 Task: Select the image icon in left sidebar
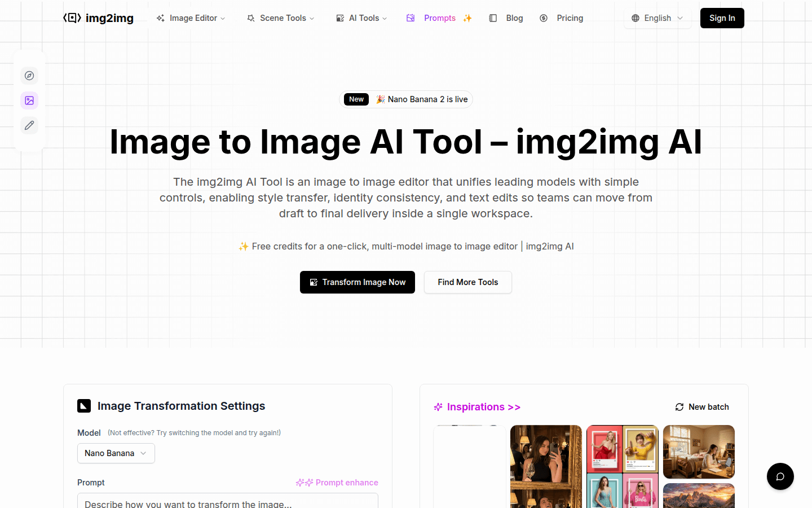29,100
